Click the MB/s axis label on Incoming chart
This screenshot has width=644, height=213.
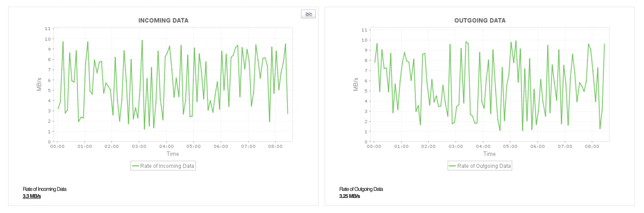pyautogui.click(x=39, y=84)
